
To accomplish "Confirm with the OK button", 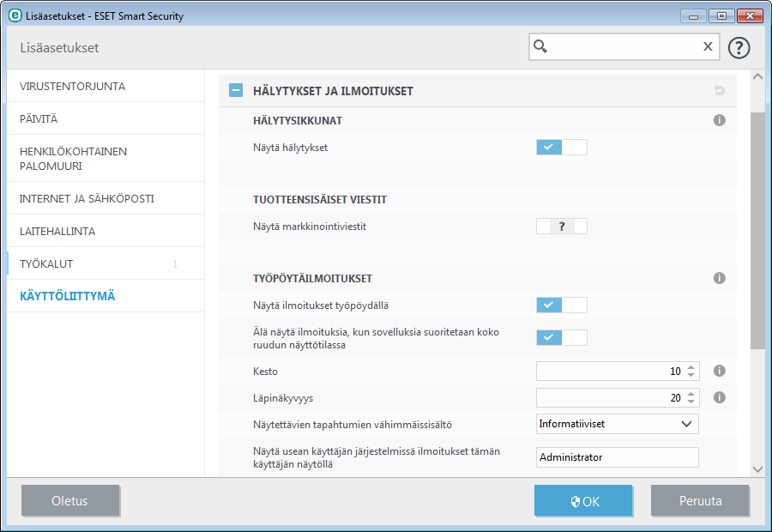I will click(x=583, y=500).
